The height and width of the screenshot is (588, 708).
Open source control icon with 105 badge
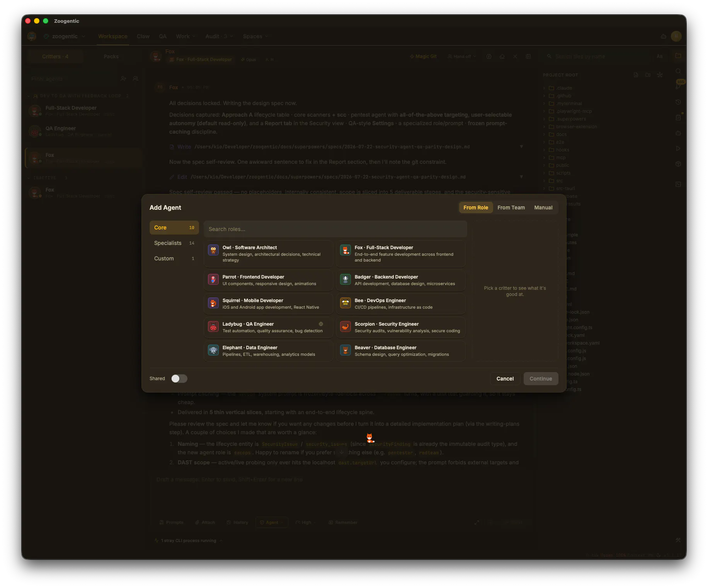coord(678,86)
